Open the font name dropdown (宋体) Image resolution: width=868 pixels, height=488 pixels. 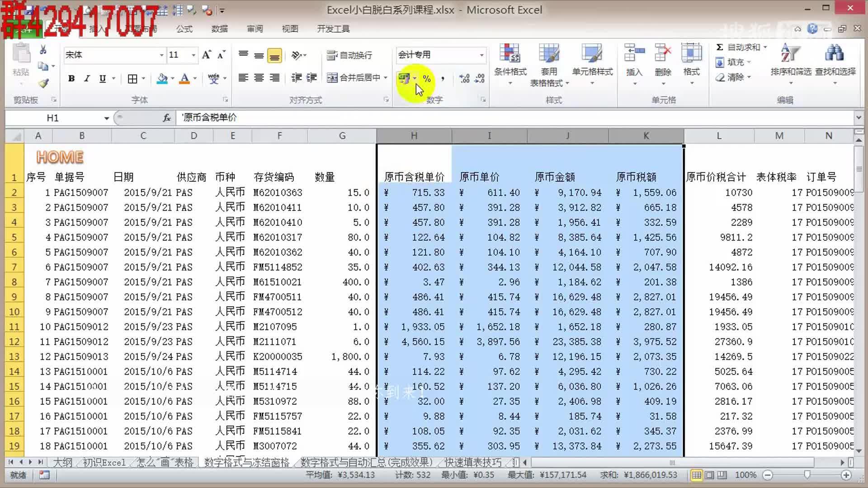tap(161, 55)
